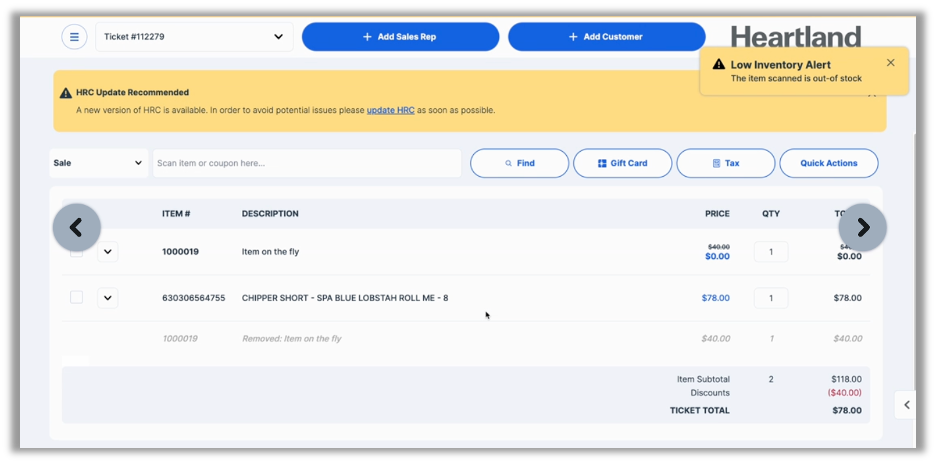936x464 pixels.
Task: Expand details for Item on the fly row
Action: coord(108,252)
